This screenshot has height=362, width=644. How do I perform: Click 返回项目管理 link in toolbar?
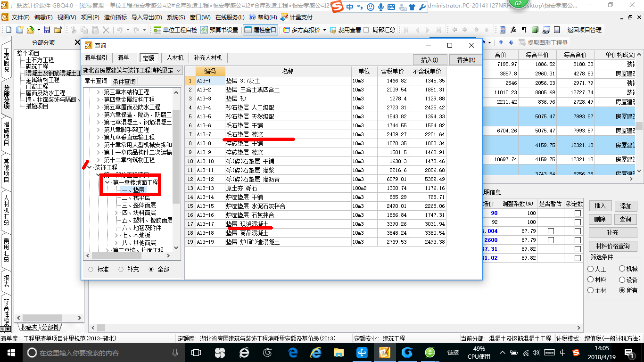click(584, 30)
